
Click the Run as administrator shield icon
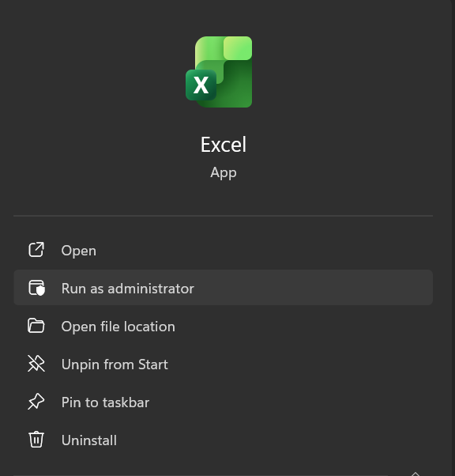36,288
